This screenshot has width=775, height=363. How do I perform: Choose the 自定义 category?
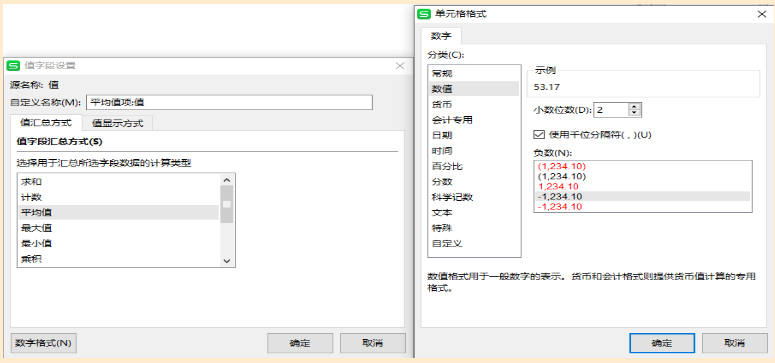tap(474, 243)
